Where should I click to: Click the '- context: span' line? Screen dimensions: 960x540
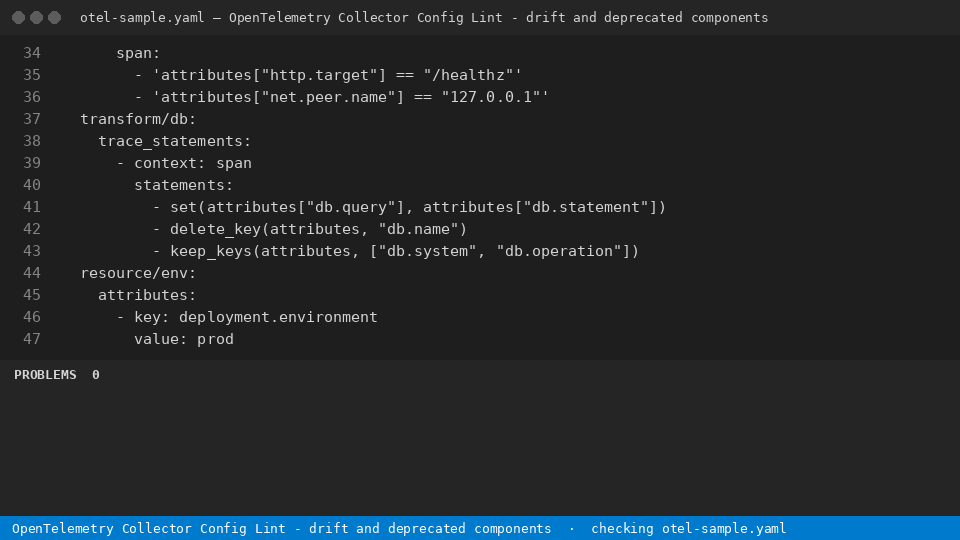pyautogui.click(x=184, y=163)
